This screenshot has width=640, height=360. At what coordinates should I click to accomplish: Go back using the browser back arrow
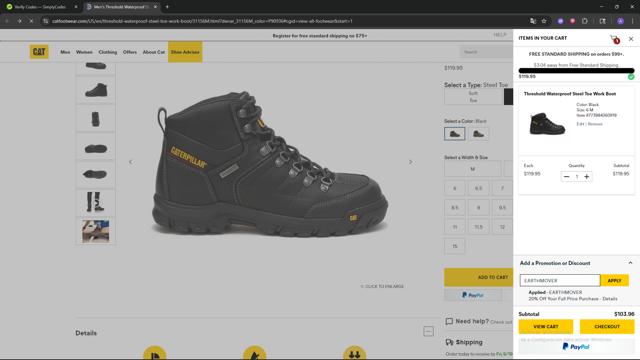pos(7,21)
